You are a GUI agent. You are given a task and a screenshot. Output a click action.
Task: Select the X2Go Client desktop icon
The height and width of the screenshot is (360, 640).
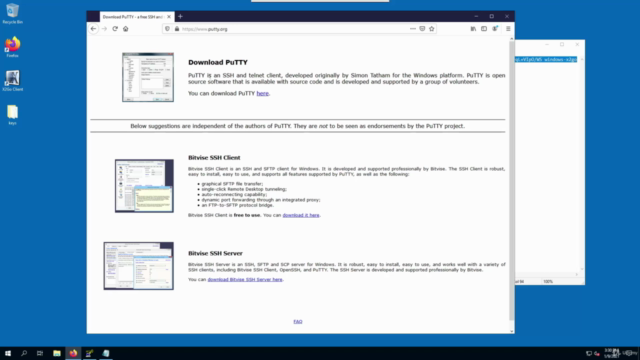[13, 81]
